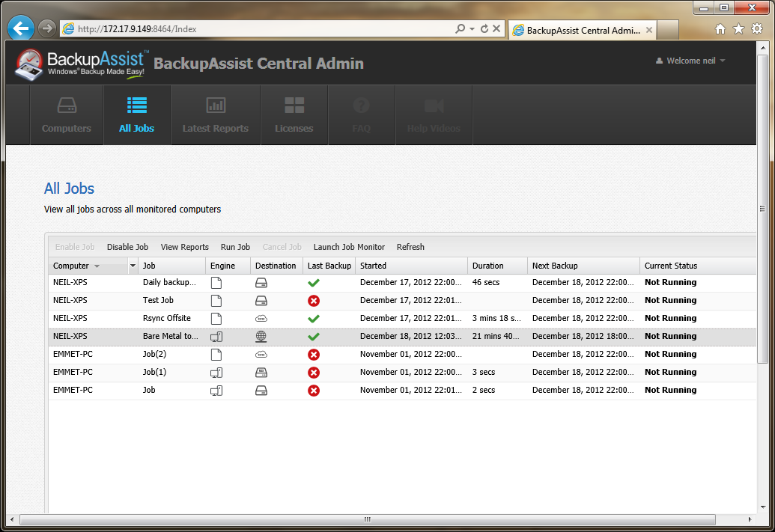Select the 'Daily backup...' job name cell
Screen dimensions: 775x532
(172, 283)
